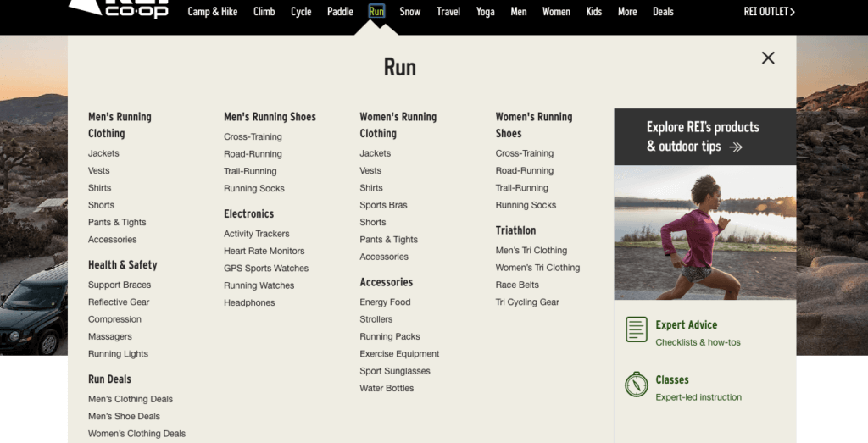The height and width of the screenshot is (443, 868).
Task: Open the Snow menu
Action: click(410, 12)
